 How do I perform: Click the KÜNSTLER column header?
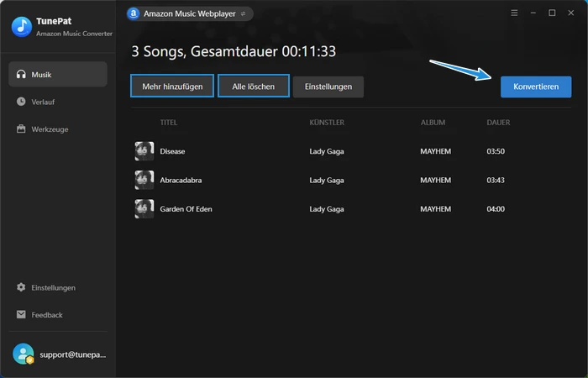point(327,123)
